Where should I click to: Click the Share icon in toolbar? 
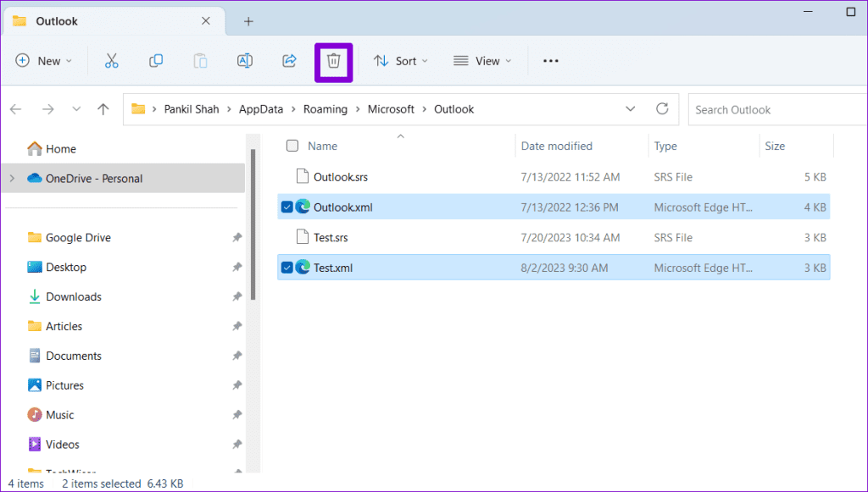290,61
